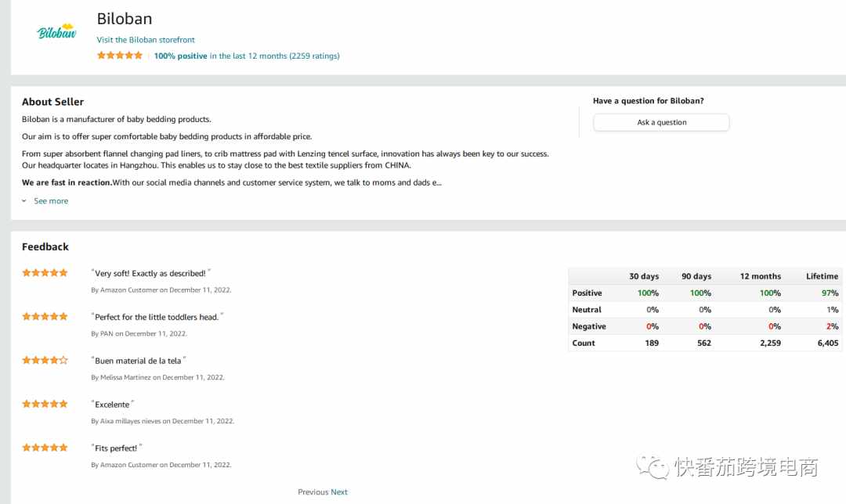
Task: Select the 90 days column header
Action: 696,276
